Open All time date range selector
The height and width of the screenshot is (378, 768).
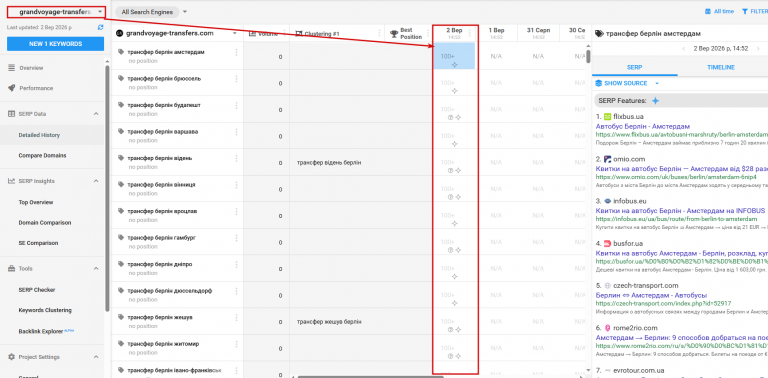pos(719,11)
